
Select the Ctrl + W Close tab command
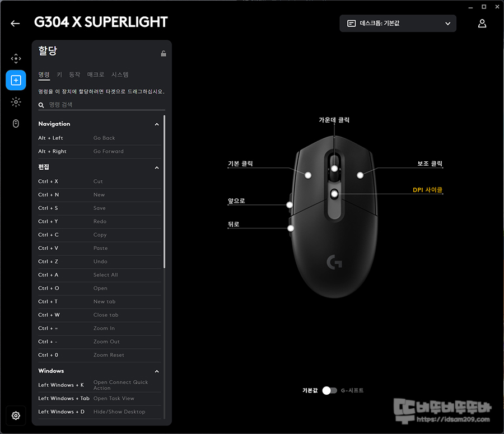99,315
